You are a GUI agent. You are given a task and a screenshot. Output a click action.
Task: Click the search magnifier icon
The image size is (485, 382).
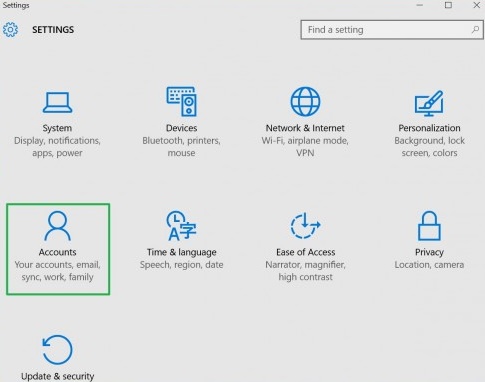pyautogui.click(x=475, y=30)
